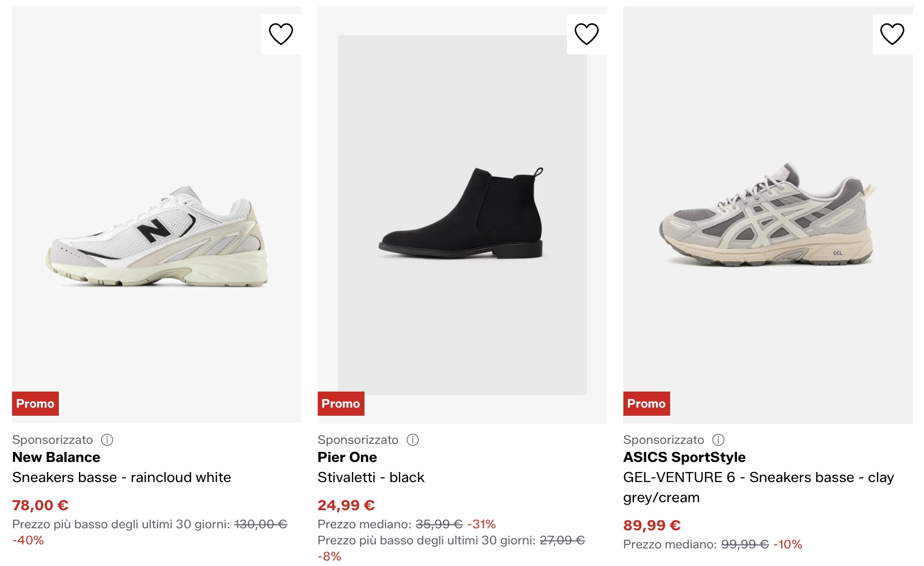Click the 24,99 € Pier One price
Viewport: 924px width, 566px height.
pos(346,505)
